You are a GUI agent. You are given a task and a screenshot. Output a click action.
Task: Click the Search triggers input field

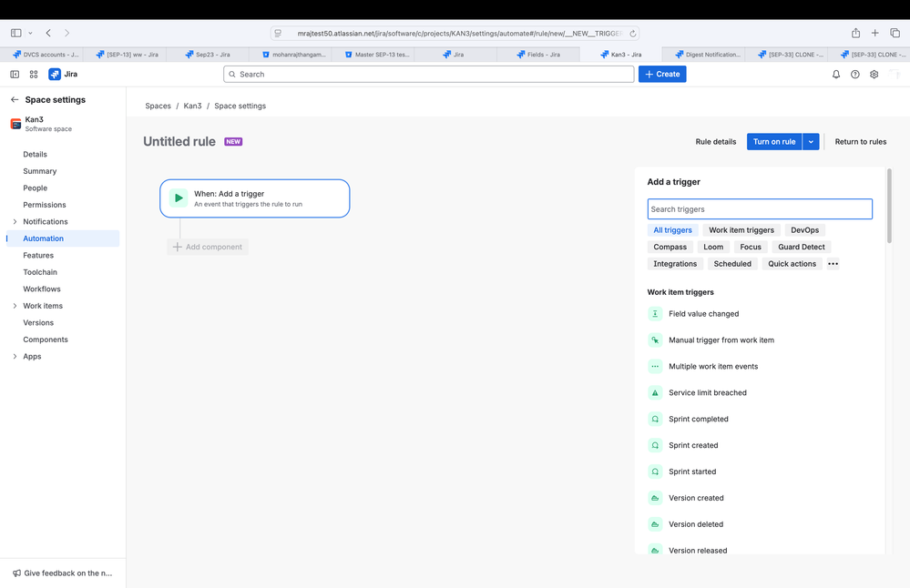coord(760,209)
